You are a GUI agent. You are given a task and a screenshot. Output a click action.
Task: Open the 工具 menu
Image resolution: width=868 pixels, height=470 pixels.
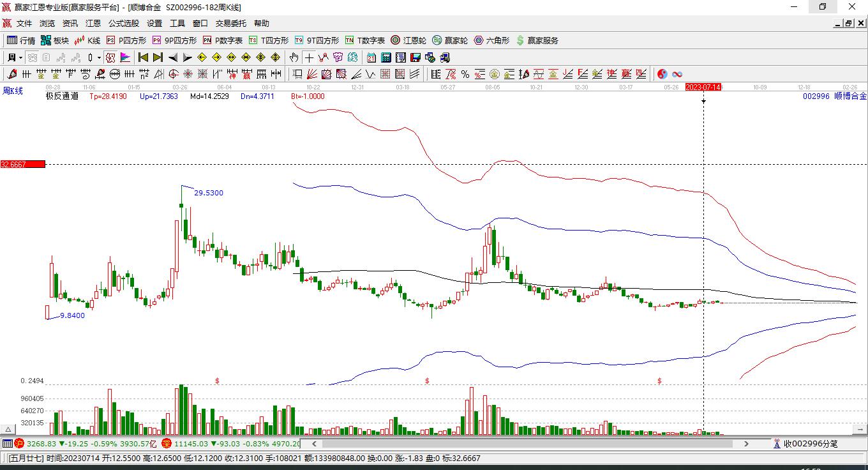[177, 24]
